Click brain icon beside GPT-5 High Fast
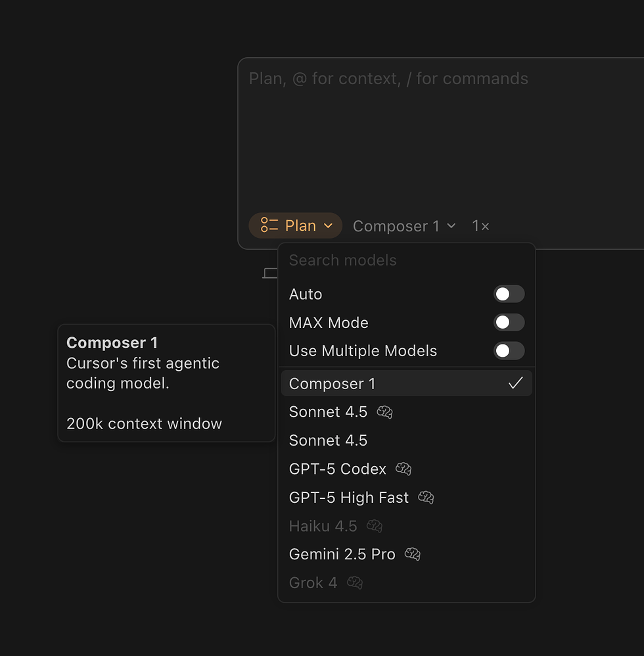 click(x=426, y=497)
